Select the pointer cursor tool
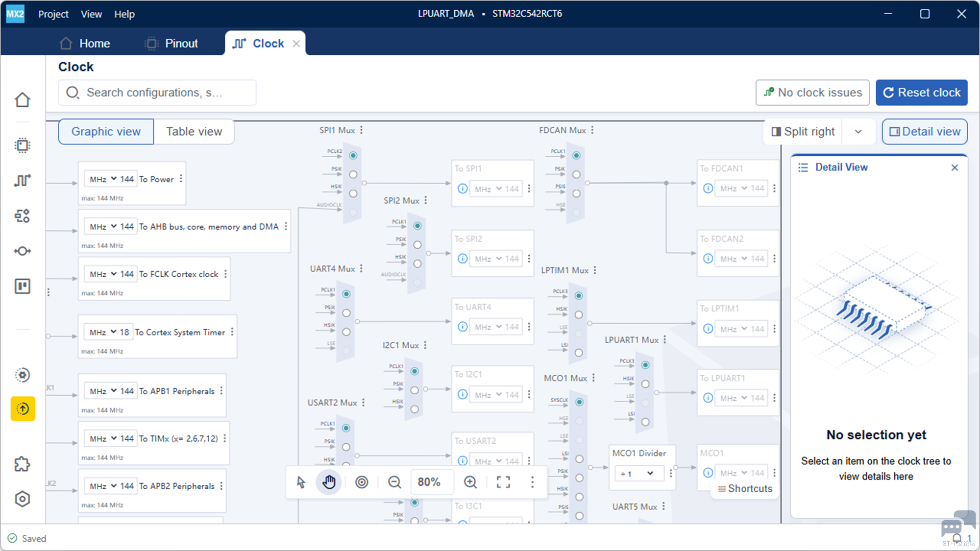 pos(301,482)
